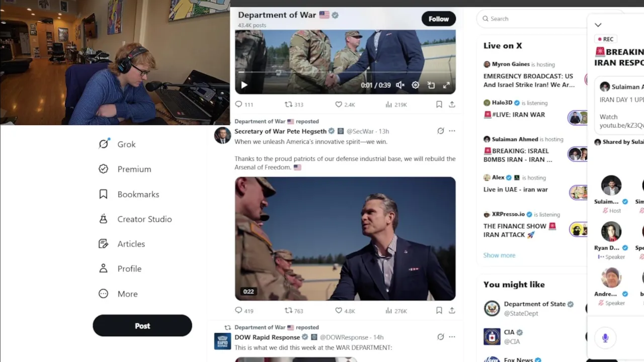This screenshot has height=362, width=644.
Task: Follow the Department of War account
Action: point(439,19)
